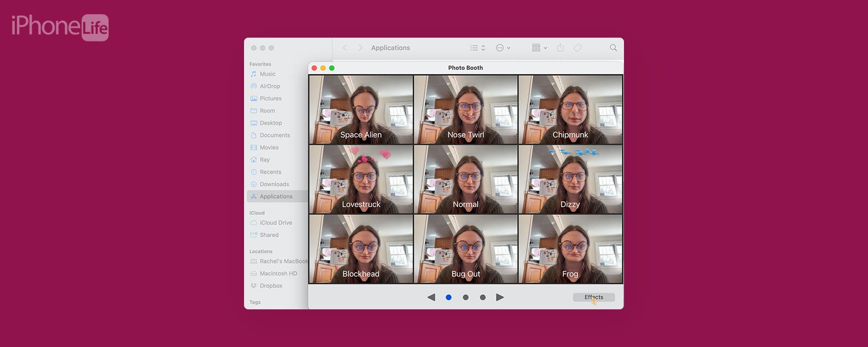Open the ellipsis action menu dropdown
Screen dimensions: 868x347
coord(503,48)
